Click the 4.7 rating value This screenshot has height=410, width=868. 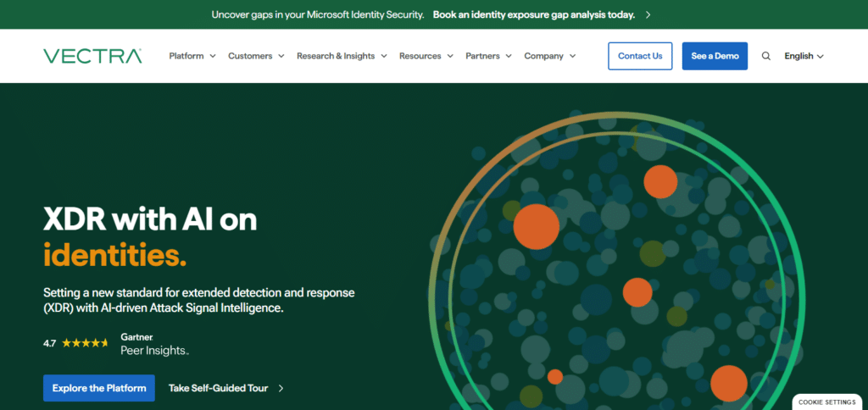pos(49,343)
